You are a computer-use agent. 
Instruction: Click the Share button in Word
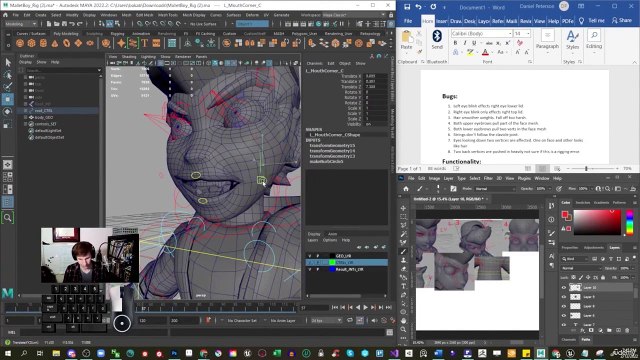pos(621,20)
